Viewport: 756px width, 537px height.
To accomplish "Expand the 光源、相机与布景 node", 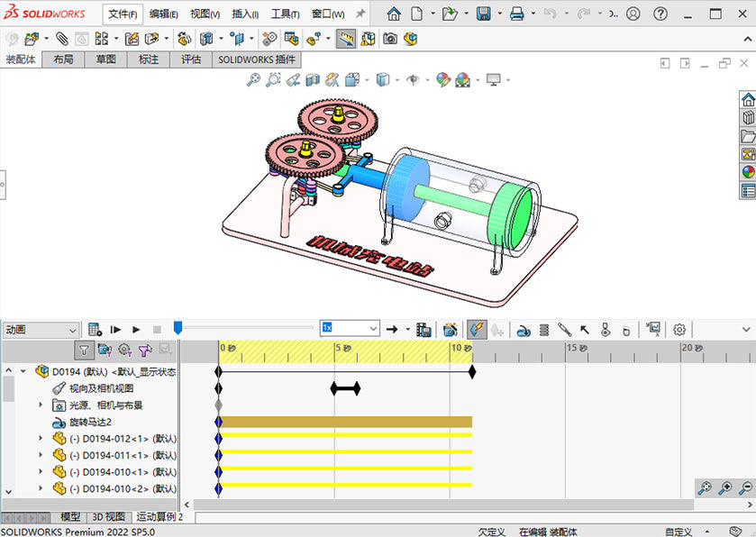I will point(41,405).
